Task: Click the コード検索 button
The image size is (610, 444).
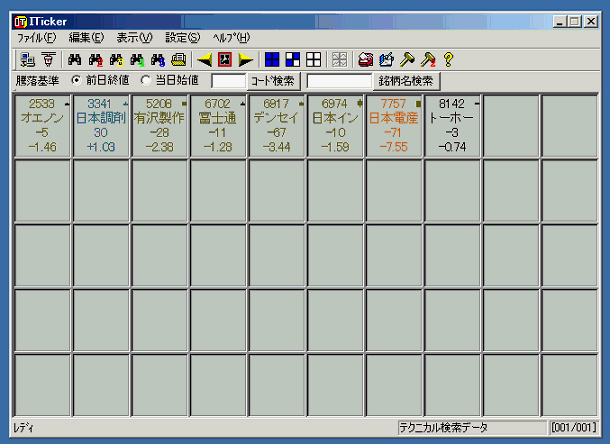Action: click(x=273, y=81)
